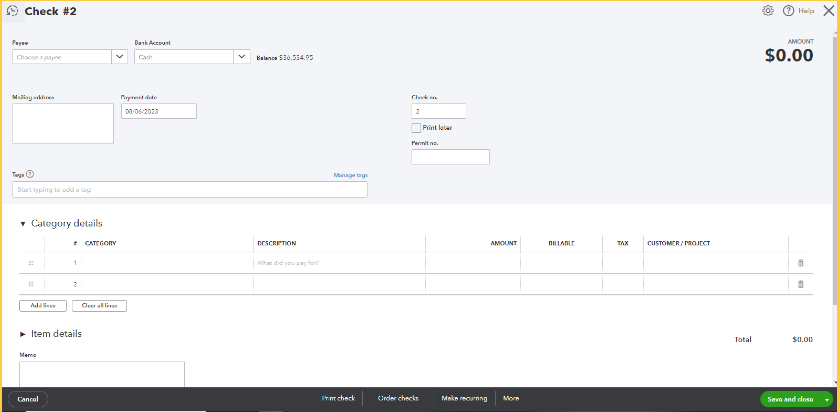This screenshot has width=840, height=412.
Task: Click line 1 category cell
Action: (x=167, y=263)
